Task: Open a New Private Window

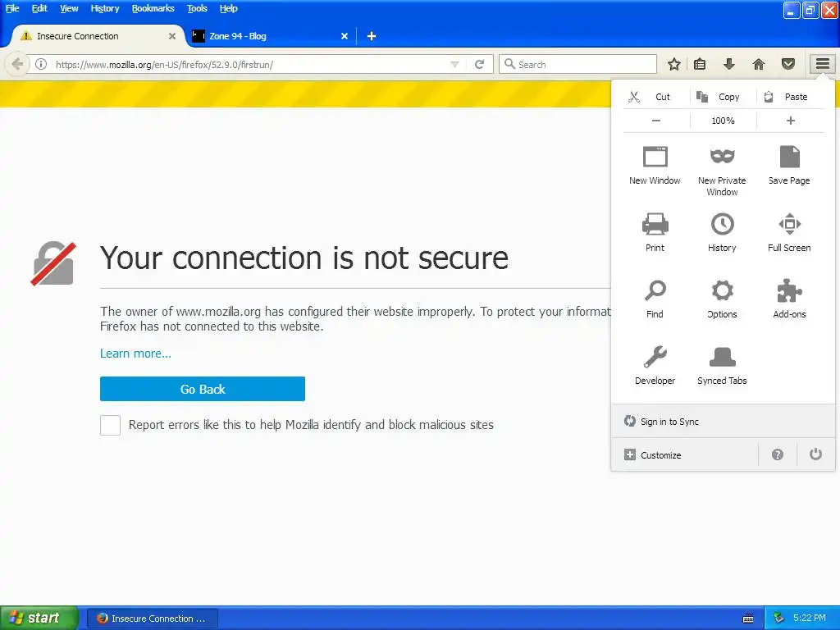Action: [722, 171]
